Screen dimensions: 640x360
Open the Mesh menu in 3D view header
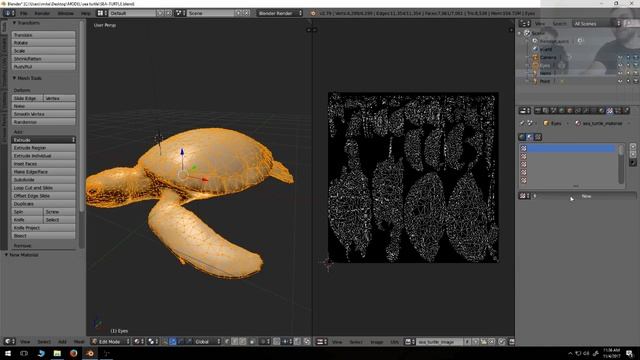click(x=79, y=342)
